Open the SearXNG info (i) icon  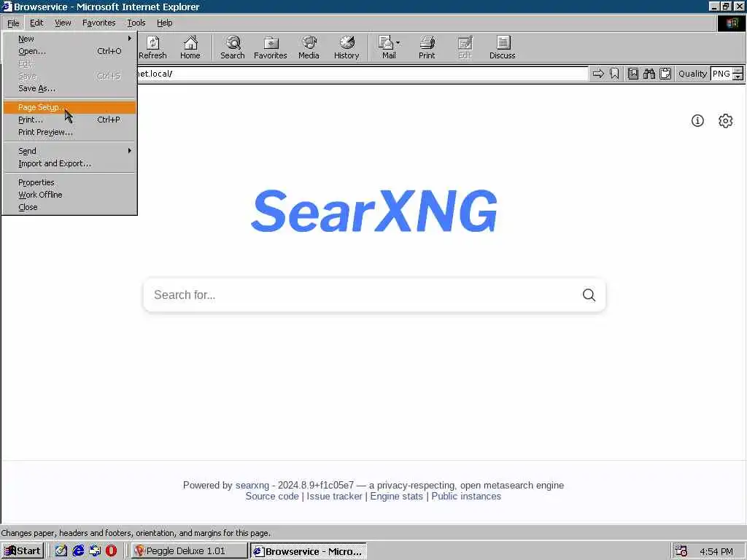click(x=697, y=120)
